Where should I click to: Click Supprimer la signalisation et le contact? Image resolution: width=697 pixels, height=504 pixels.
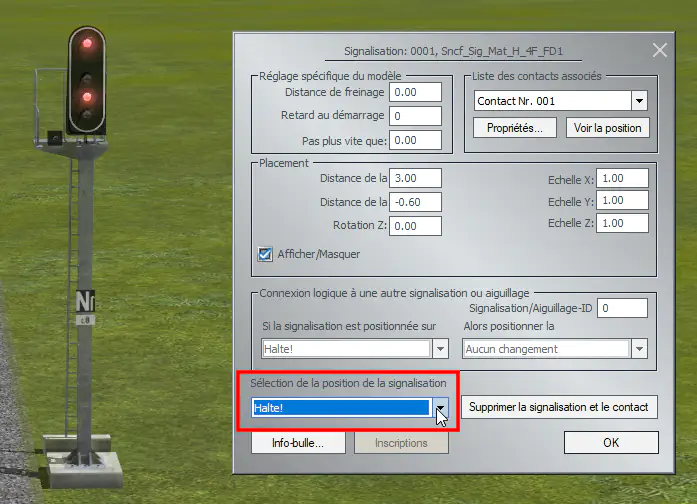click(x=559, y=407)
